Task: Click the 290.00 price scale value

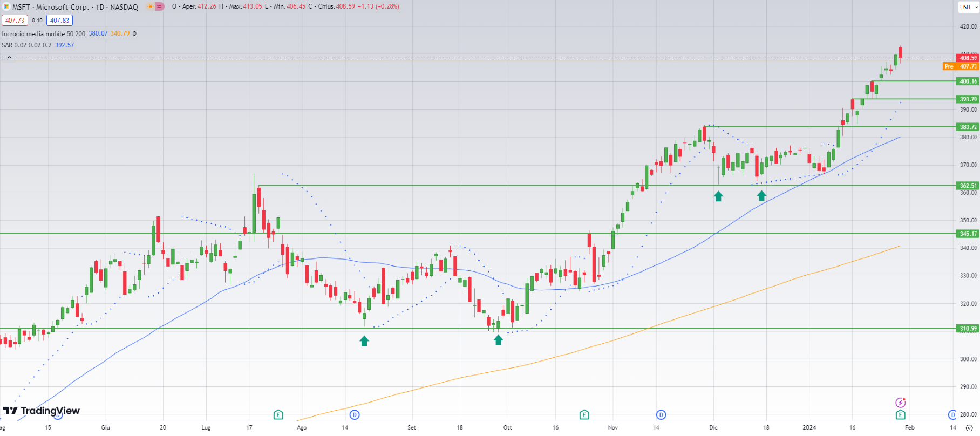Action: click(x=968, y=387)
